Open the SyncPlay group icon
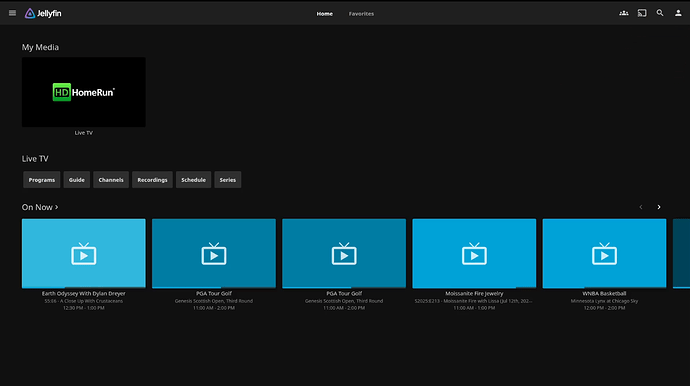This screenshot has width=690, height=386. [624, 13]
